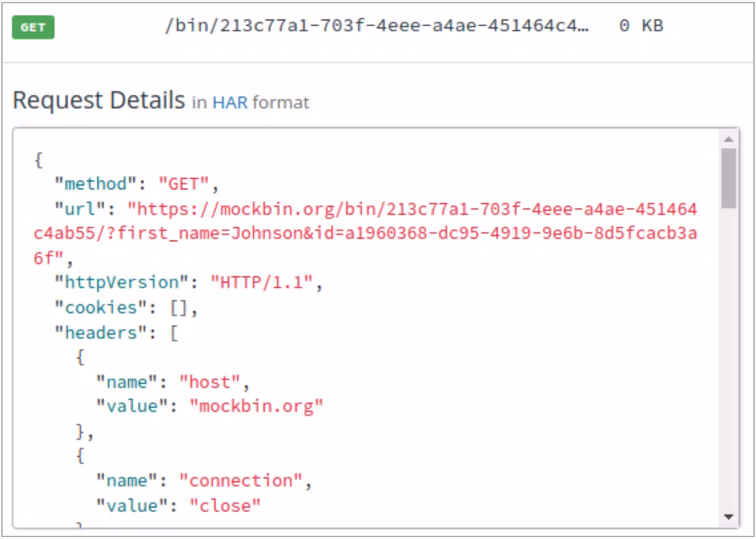Click the "host" header name value
756x539 pixels.
point(210,382)
